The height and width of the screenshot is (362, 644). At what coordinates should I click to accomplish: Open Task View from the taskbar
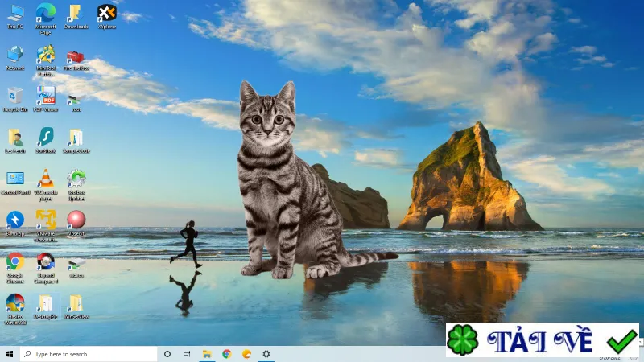pyautogui.click(x=187, y=354)
